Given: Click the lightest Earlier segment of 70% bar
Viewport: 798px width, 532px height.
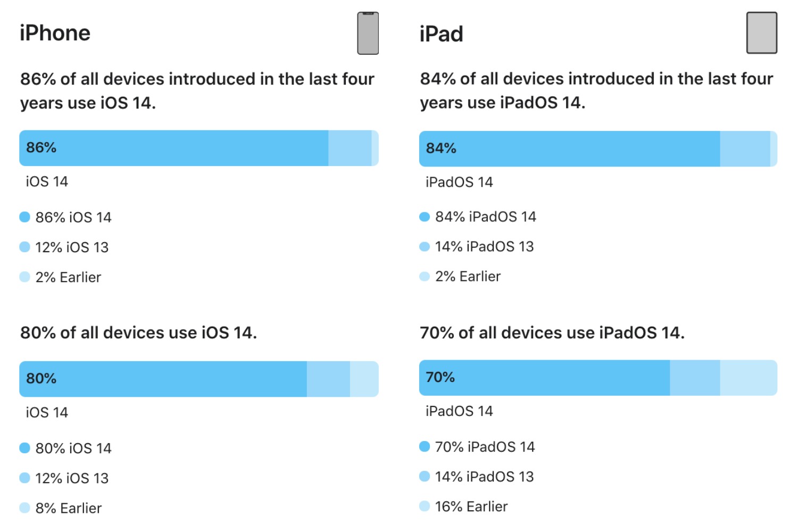Looking at the screenshot, I should tap(749, 378).
